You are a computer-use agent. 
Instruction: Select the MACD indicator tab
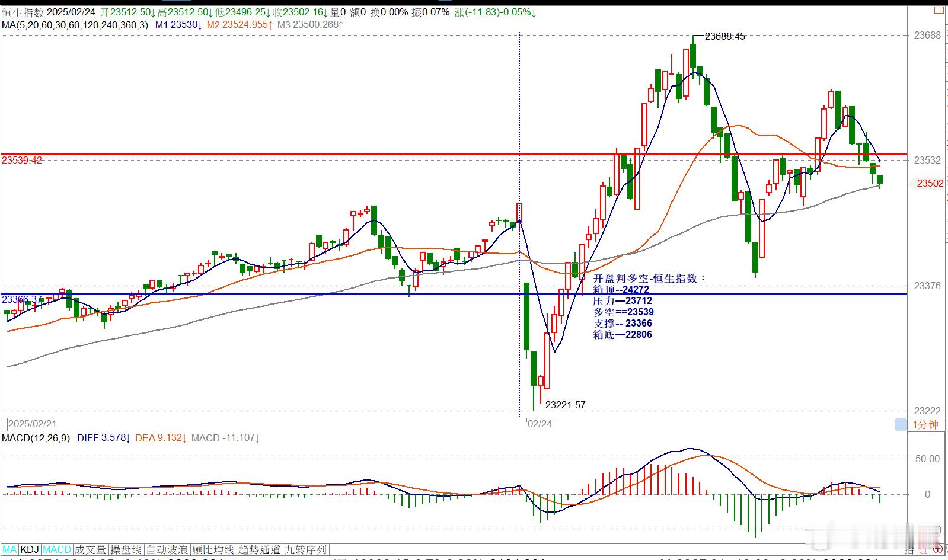(x=57, y=550)
